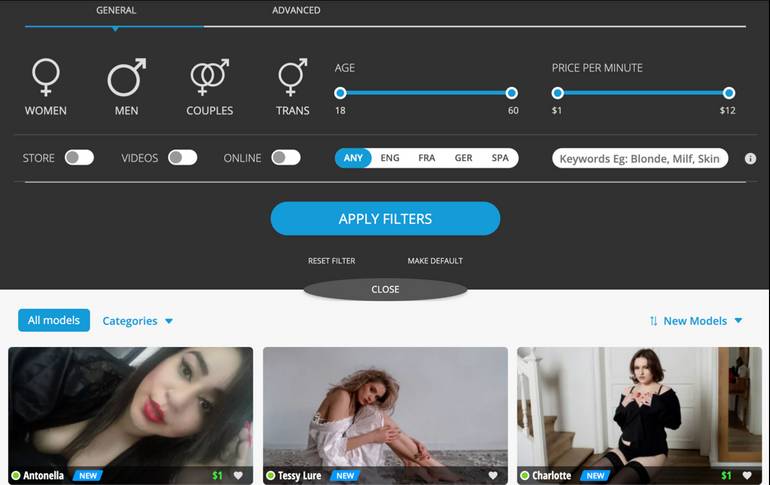
Task: Open the New Models sort dropdown
Action: pos(702,321)
